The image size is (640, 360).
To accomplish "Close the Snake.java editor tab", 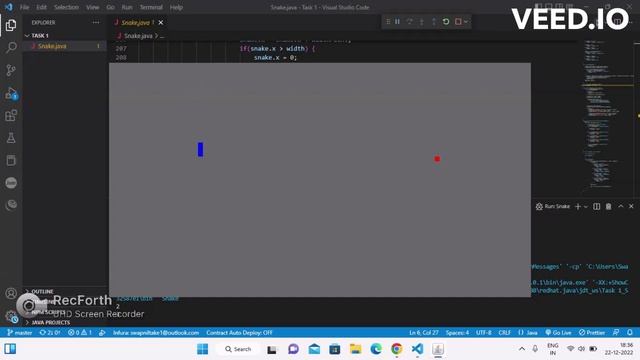I will tap(161, 22).
